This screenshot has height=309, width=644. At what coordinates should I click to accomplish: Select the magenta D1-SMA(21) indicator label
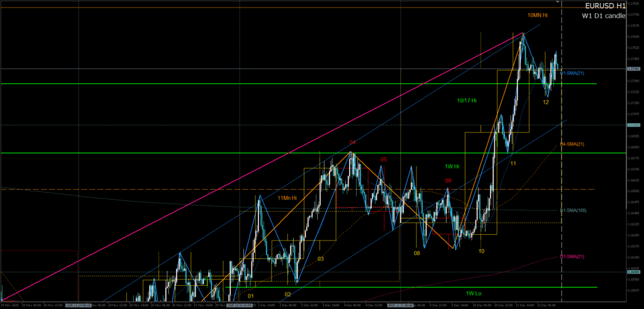573,256
